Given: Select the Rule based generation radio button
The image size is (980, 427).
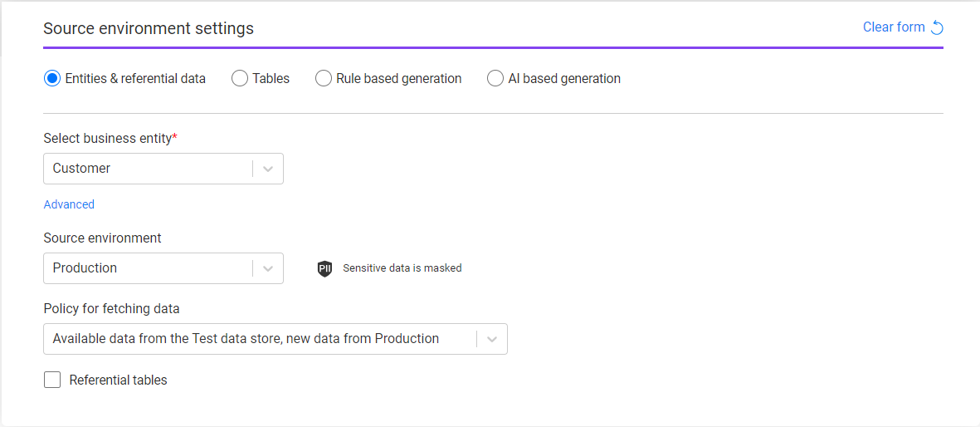Looking at the screenshot, I should click(x=324, y=79).
